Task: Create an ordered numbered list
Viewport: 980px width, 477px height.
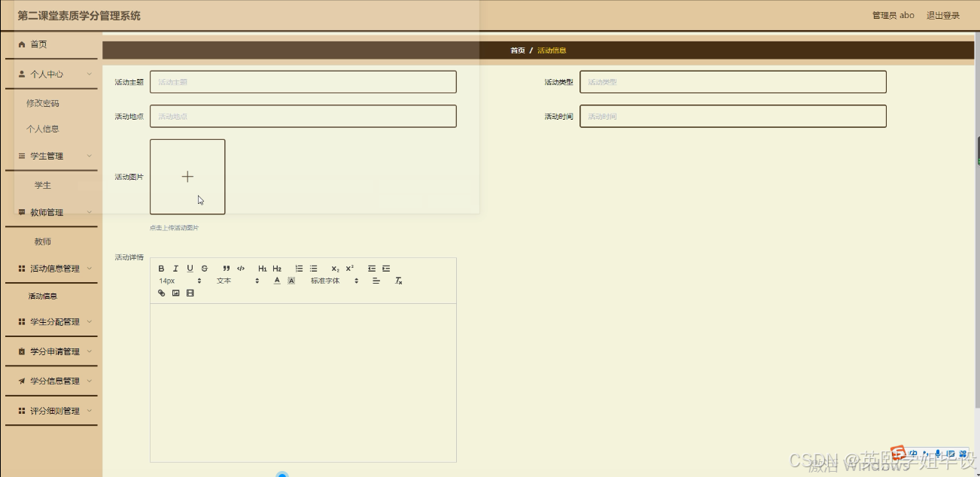Action: pos(299,269)
